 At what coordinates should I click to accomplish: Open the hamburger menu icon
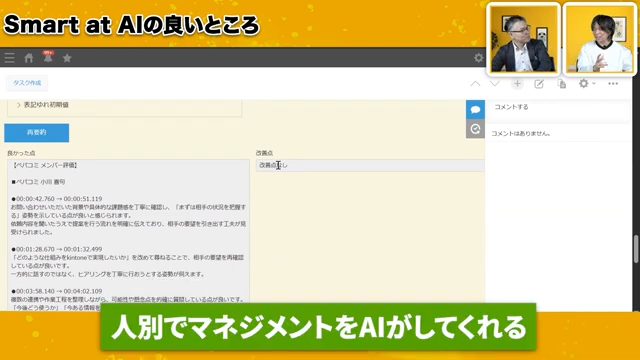coord(9,58)
